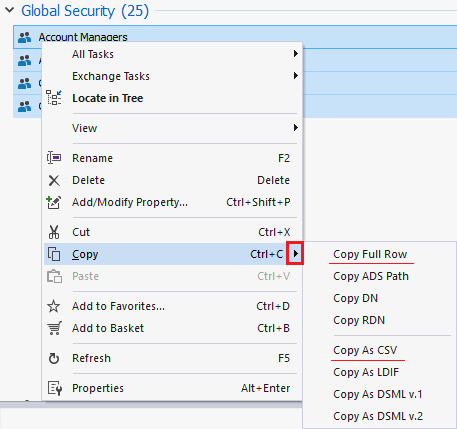The height and width of the screenshot is (429, 457).
Task: Expand the Exchange Tasks submenu arrow
Action: [295, 76]
